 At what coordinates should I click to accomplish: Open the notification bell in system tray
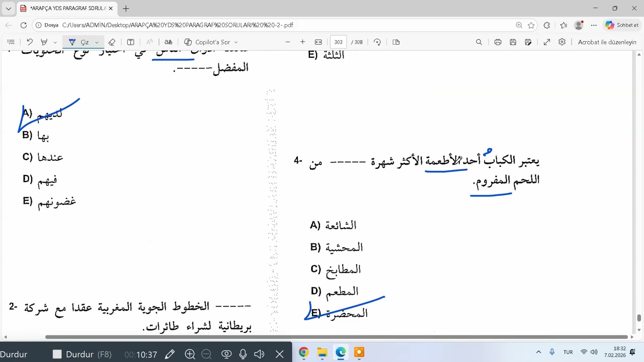pyautogui.click(x=632, y=352)
